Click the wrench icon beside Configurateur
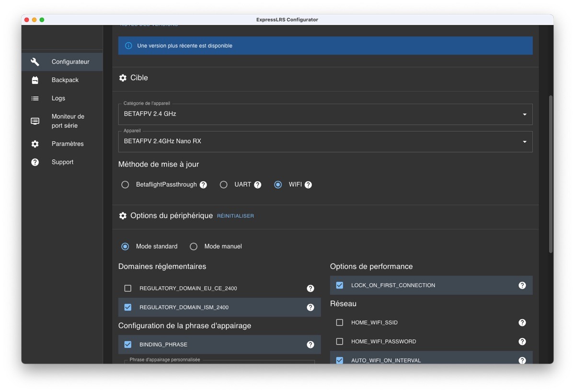 coord(35,62)
